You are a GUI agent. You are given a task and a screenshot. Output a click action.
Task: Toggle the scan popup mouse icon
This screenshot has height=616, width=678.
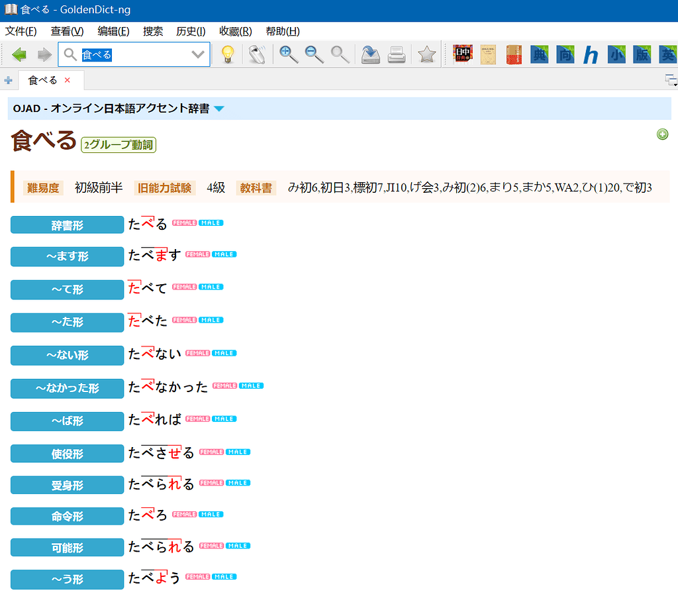(x=257, y=54)
